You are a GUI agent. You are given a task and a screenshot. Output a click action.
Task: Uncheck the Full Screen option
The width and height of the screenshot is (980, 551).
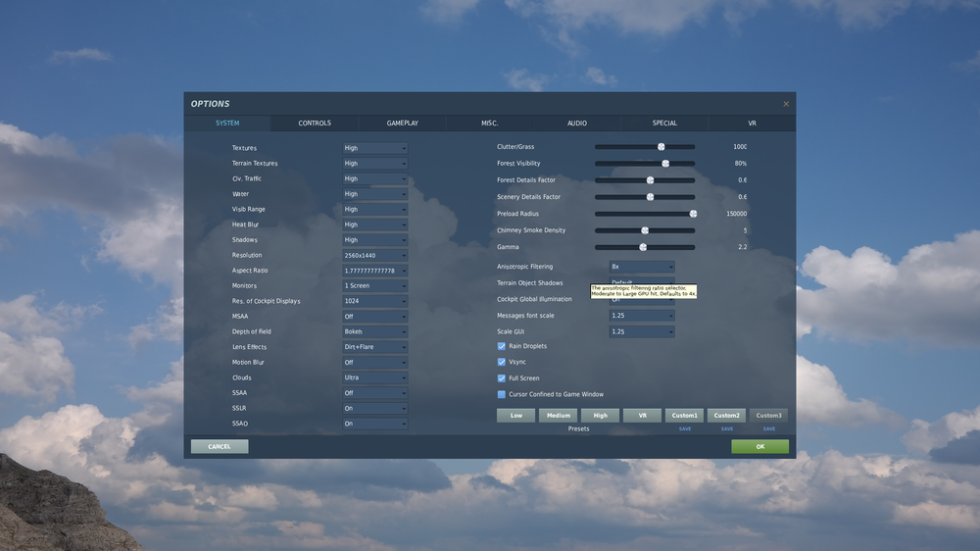(x=501, y=378)
